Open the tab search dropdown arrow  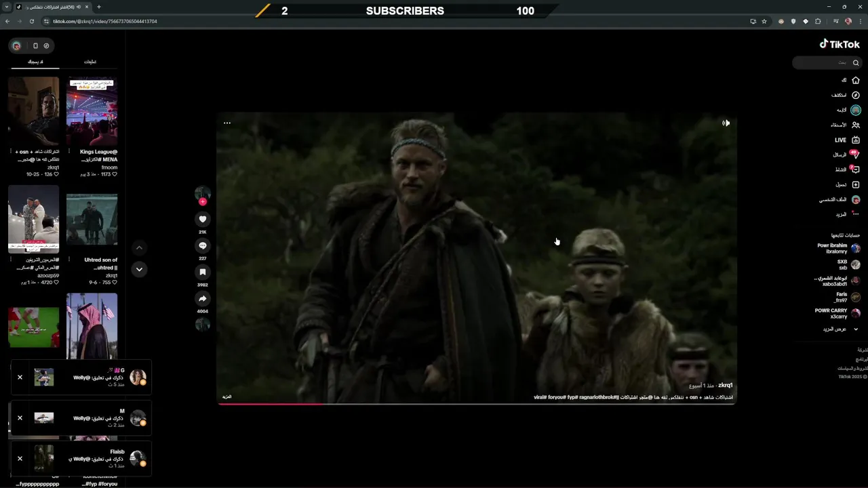click(7, 7)
